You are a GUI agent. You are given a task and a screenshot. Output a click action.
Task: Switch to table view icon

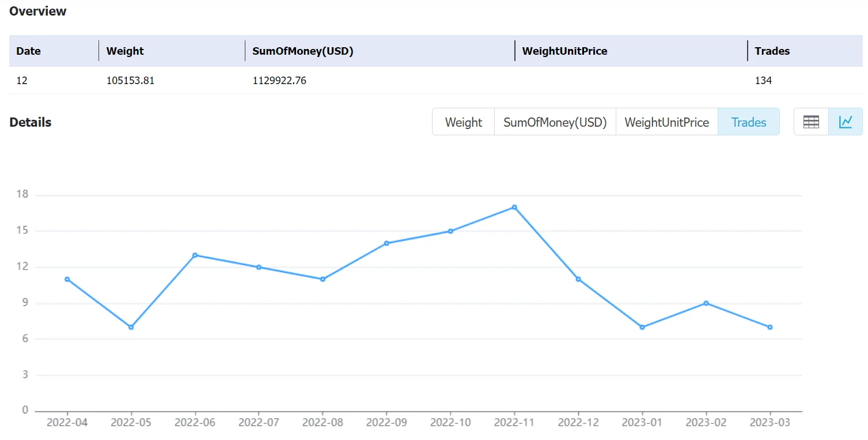coord(811,122)
